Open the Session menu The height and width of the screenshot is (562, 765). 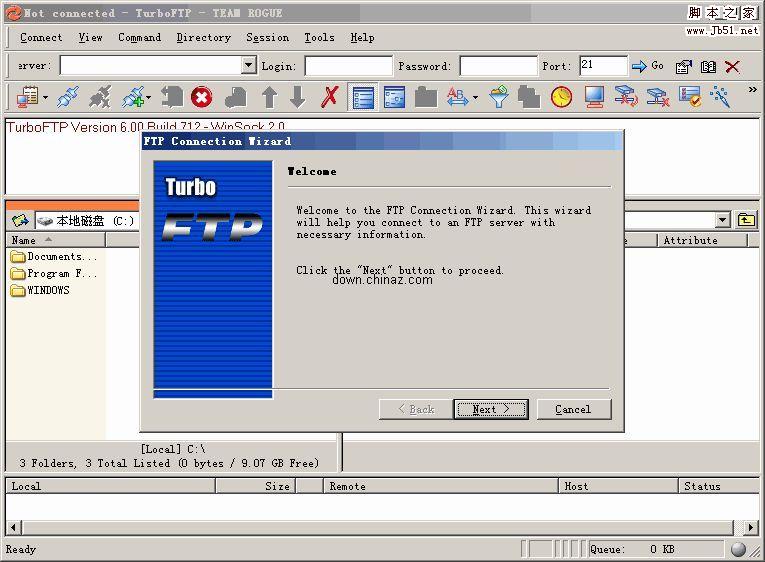click(267, 37)
